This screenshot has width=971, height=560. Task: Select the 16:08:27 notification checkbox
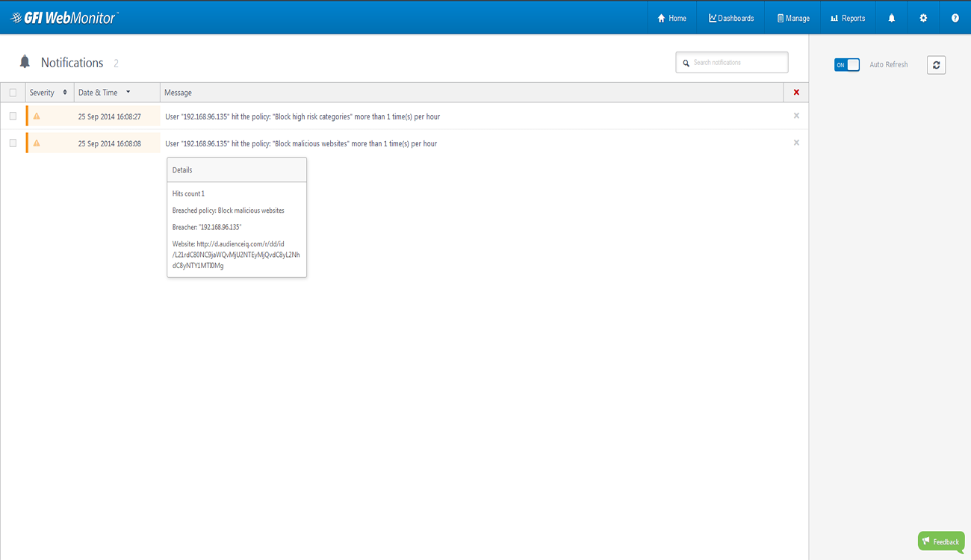[x=13, y=116]
